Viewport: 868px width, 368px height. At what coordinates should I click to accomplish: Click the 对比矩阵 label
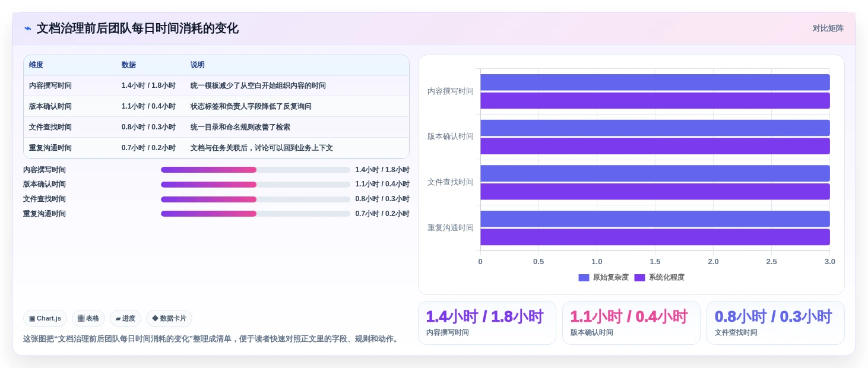[828, 28]
